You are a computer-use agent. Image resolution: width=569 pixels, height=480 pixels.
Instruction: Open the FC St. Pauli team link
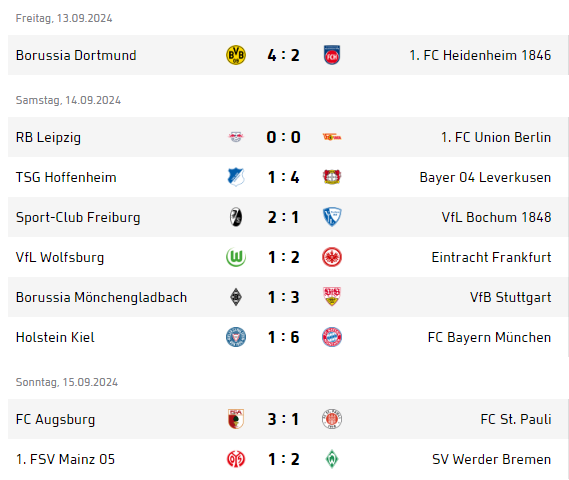pos(516,419)
